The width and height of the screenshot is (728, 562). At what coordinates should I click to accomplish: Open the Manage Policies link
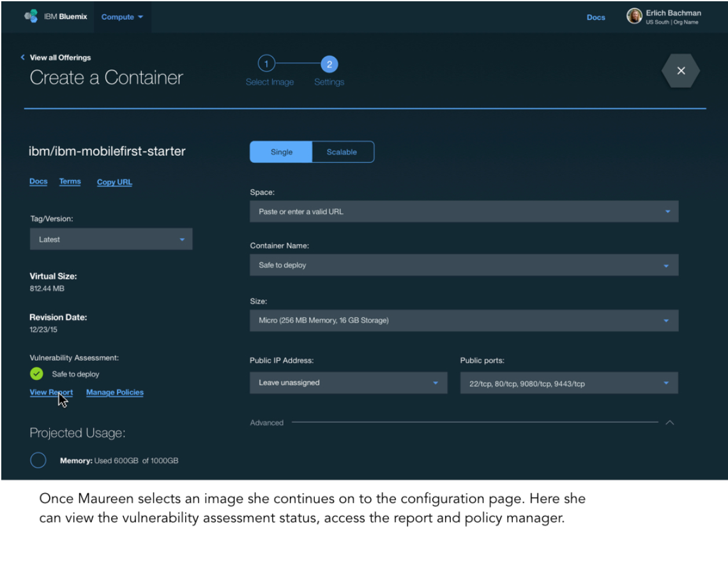pos(115,392)
